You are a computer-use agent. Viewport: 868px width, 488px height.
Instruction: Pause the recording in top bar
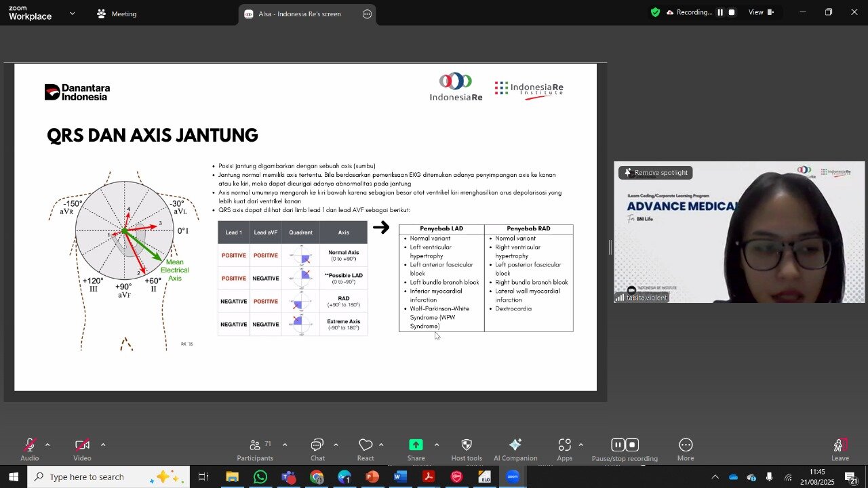tap(720, 12)
